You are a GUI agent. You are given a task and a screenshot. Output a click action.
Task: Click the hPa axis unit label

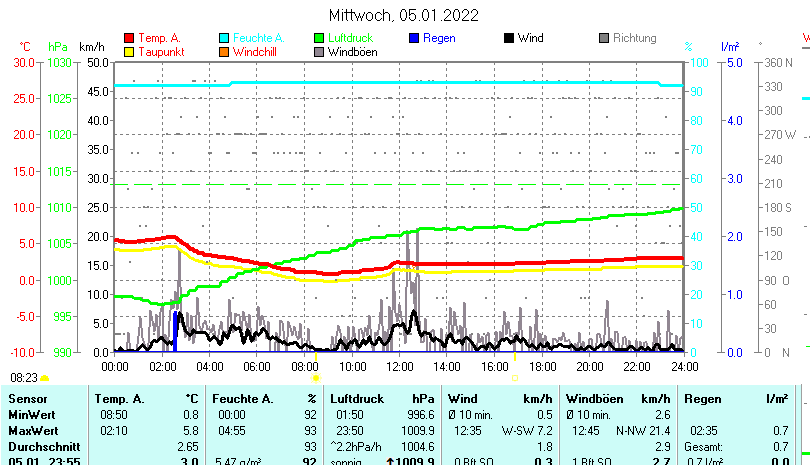(58, 47)
